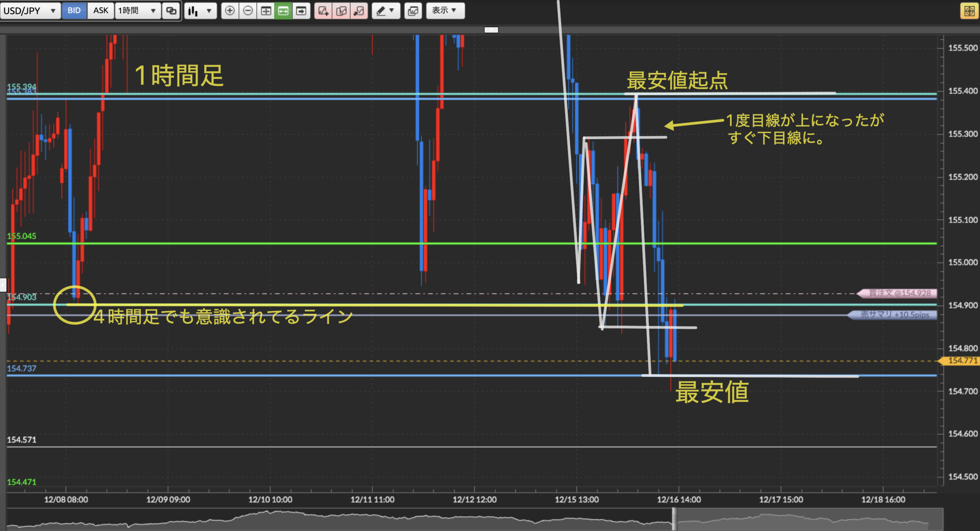Open the 1時間 timeframe dropdown
Image resolution: width=980 pixels, height=531 pixels.
click(x=137, y=11)
